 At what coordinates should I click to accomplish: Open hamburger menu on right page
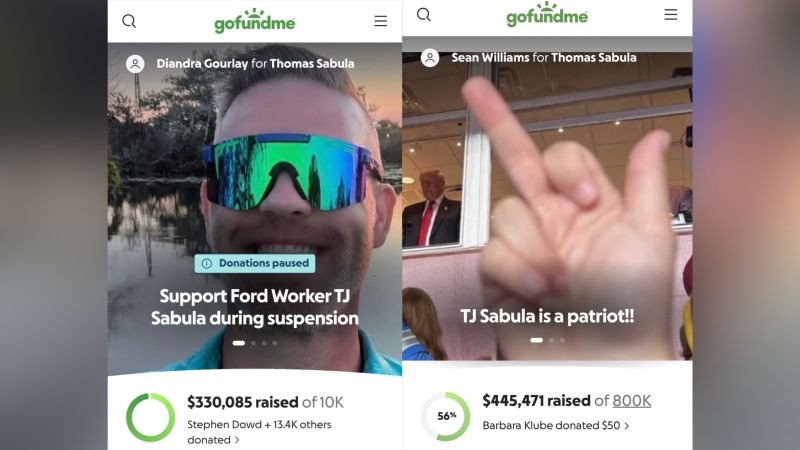tap(671, 14)
